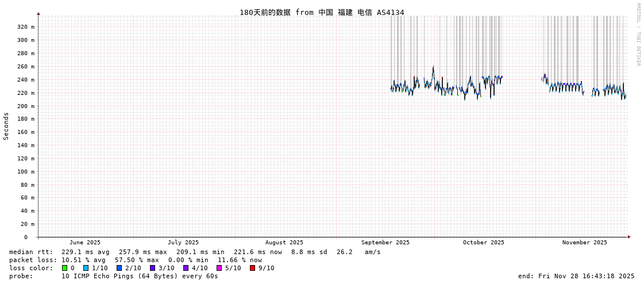
Task: Click the graph title mentioning AS4134
Action: [322, 12]
